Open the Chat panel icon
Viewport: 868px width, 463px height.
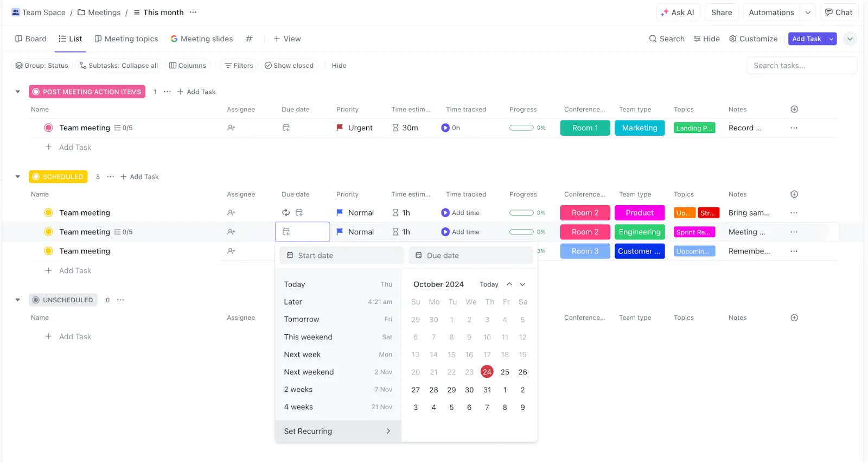828,12
